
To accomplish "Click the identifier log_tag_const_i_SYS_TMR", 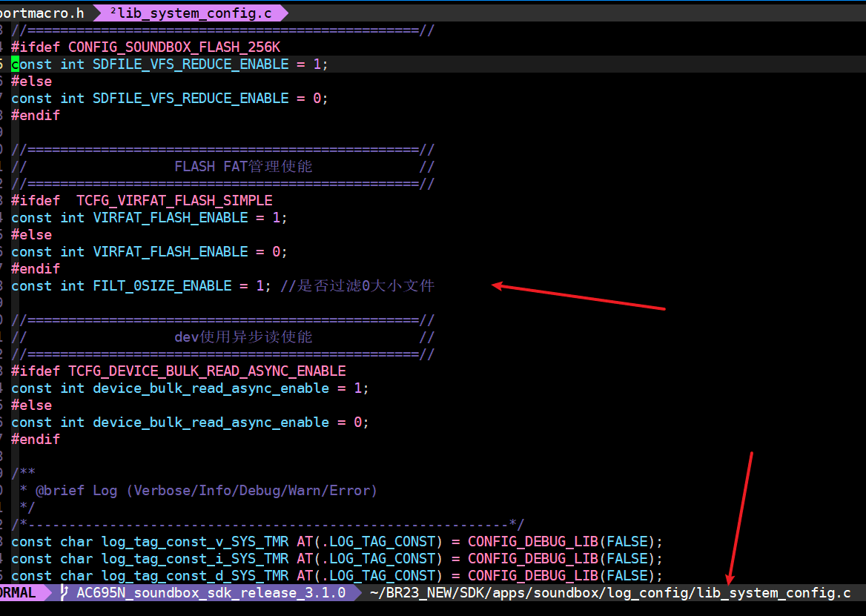I will (195, 559).
